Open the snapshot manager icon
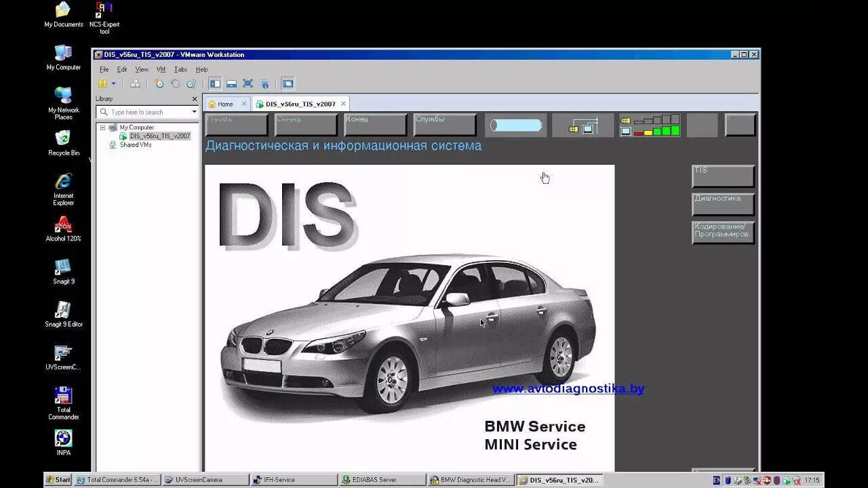868x488 pixels. pyautogui.click(x=191, y=83)
